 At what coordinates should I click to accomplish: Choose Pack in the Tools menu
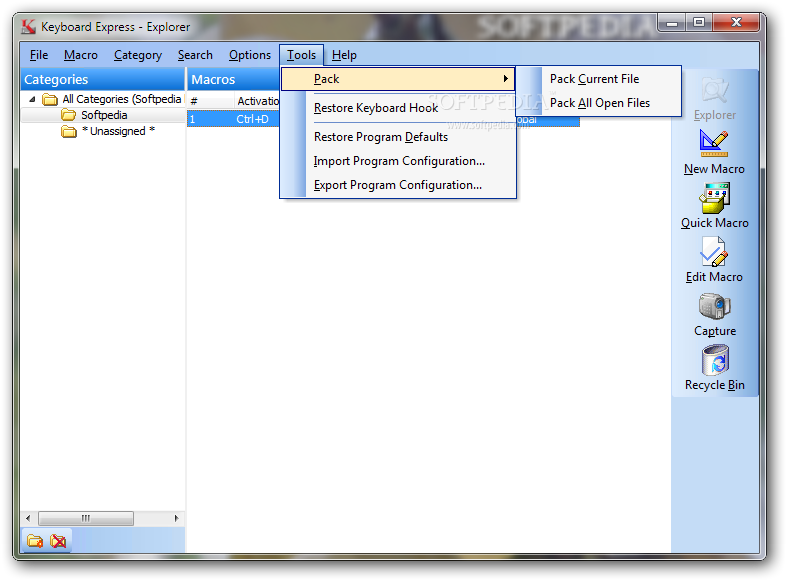pos(398,79)
